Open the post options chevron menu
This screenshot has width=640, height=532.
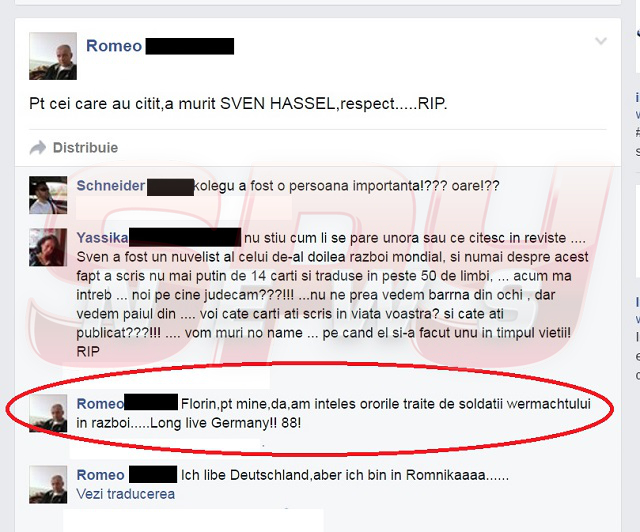click(601, 41)
